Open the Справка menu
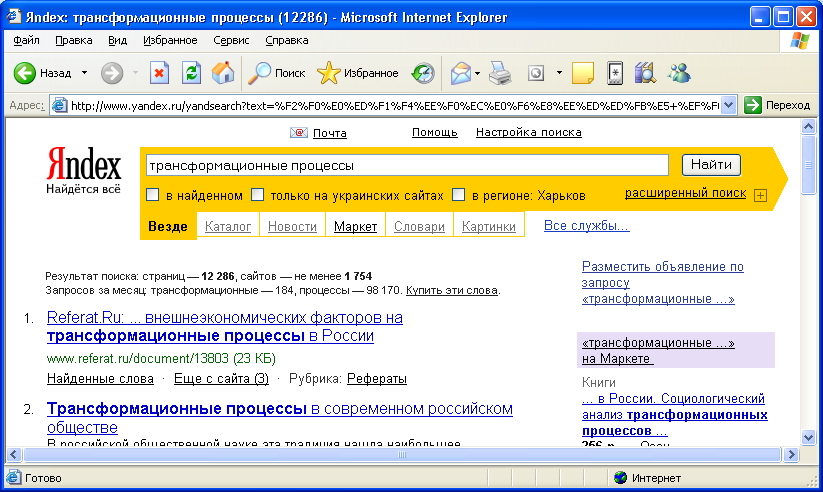 tap(287, 40)
